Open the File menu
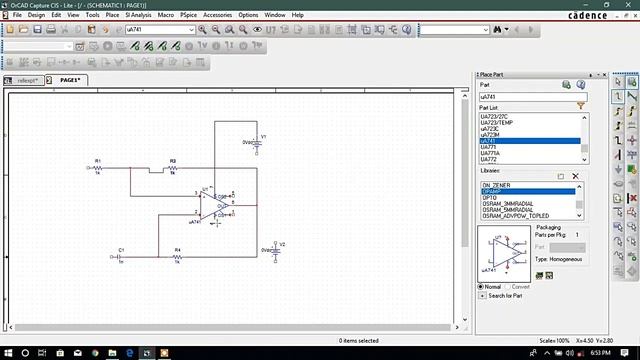The height and width of the screenshot is (360, 640). [17, 15]
